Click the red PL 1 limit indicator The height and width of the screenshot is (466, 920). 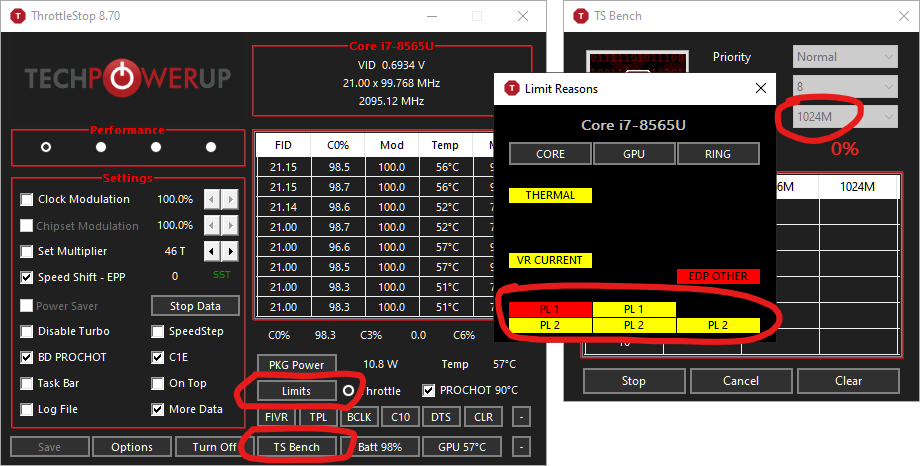coord(550,309)
